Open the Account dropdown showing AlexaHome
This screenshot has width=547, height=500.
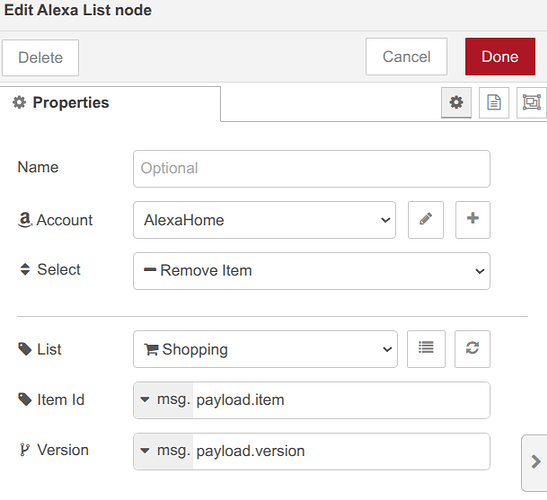pyautogui.click(x=264, y=220)
